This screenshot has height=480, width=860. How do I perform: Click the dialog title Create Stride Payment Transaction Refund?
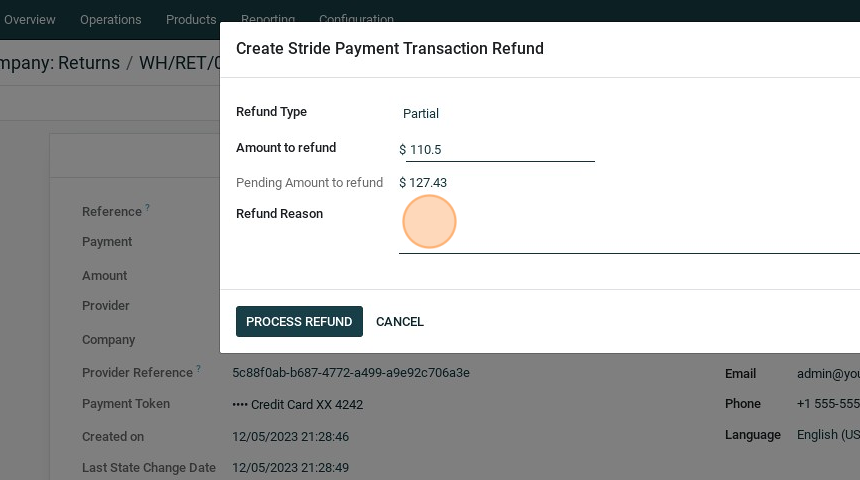(390, 49)
